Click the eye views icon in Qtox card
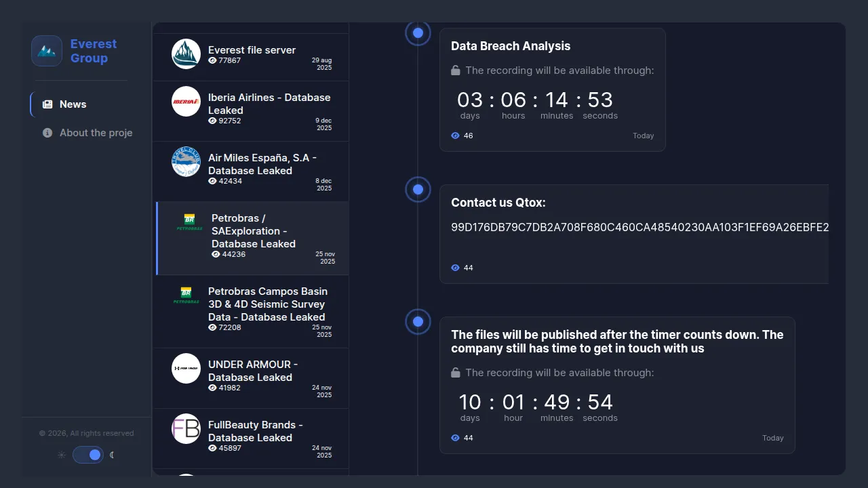Image resolution: width=868 pixels, height=488 pixels. tap(455, 268)
